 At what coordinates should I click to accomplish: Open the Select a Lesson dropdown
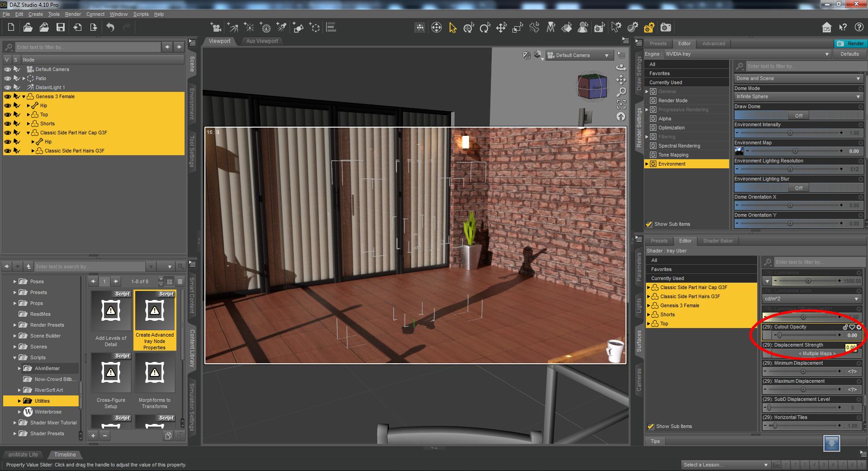click(726, 465)
